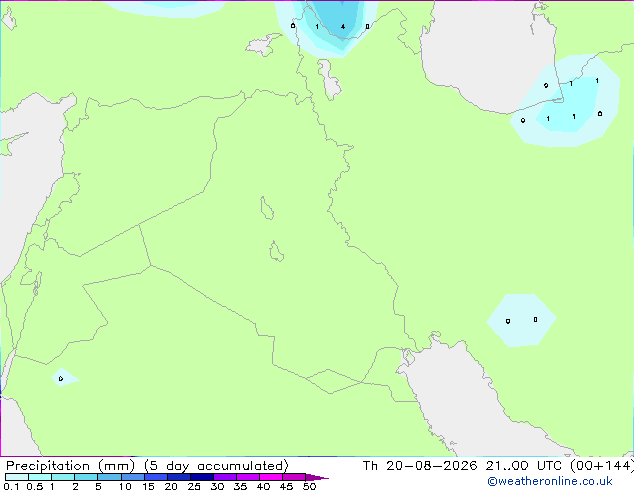Select the legend swatch between 1 and 2

(63, 477)
